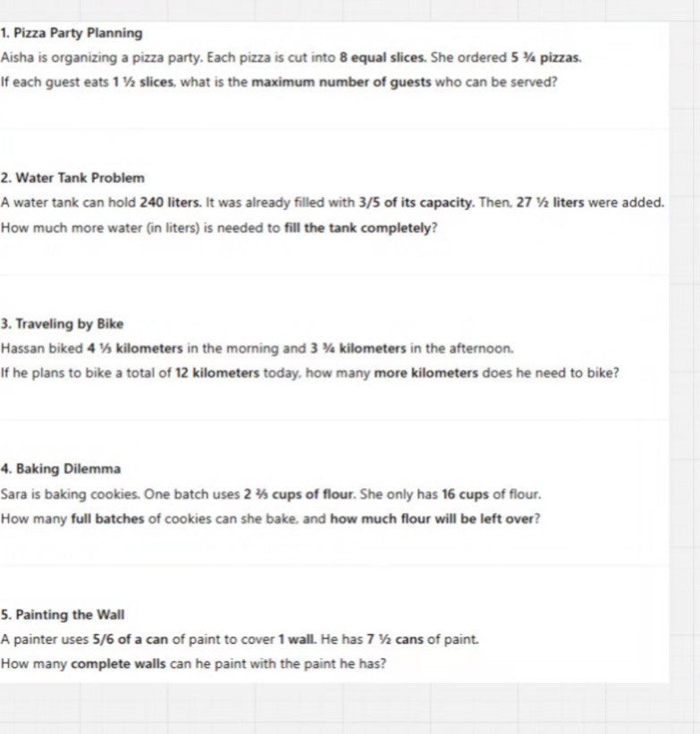The height and width of the screenshot is (734, 700).
Task: Click the '2. Water Tank Problem' heading
Action: 72,178
